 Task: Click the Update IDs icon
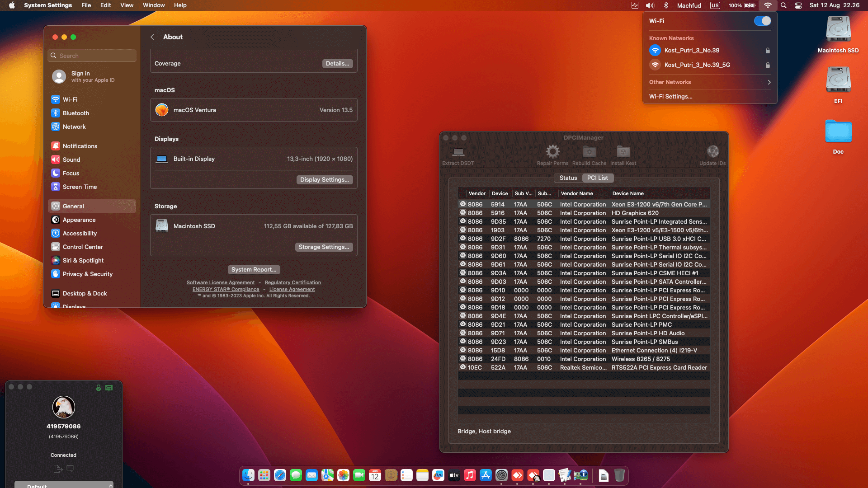[712, 151]
